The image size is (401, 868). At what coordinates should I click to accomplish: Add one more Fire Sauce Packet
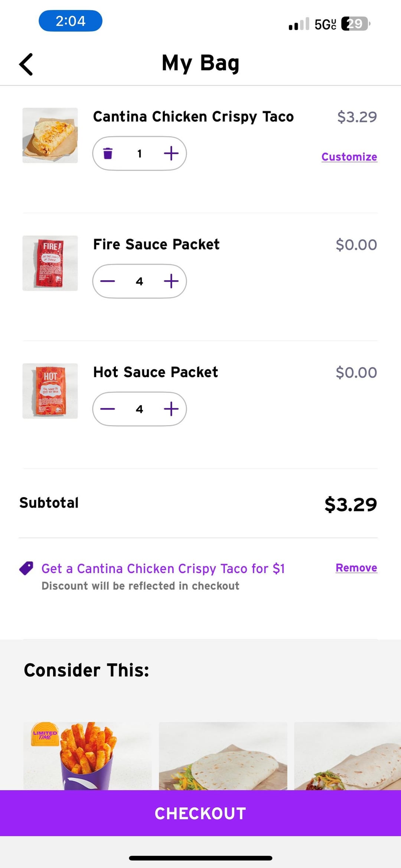tap(171, 281)
